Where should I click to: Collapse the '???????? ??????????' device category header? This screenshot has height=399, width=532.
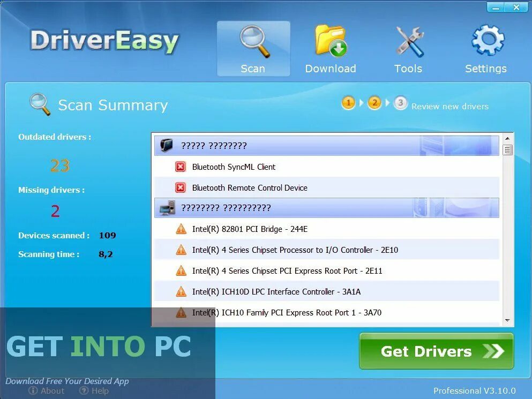pos(327,208)
